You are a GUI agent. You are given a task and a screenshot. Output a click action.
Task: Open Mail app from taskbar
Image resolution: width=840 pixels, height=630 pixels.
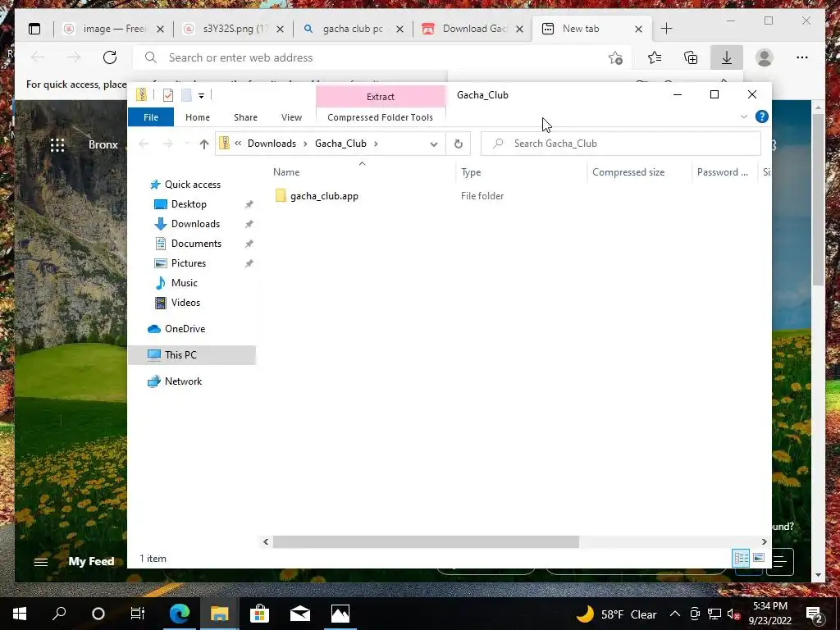(300, 614)
